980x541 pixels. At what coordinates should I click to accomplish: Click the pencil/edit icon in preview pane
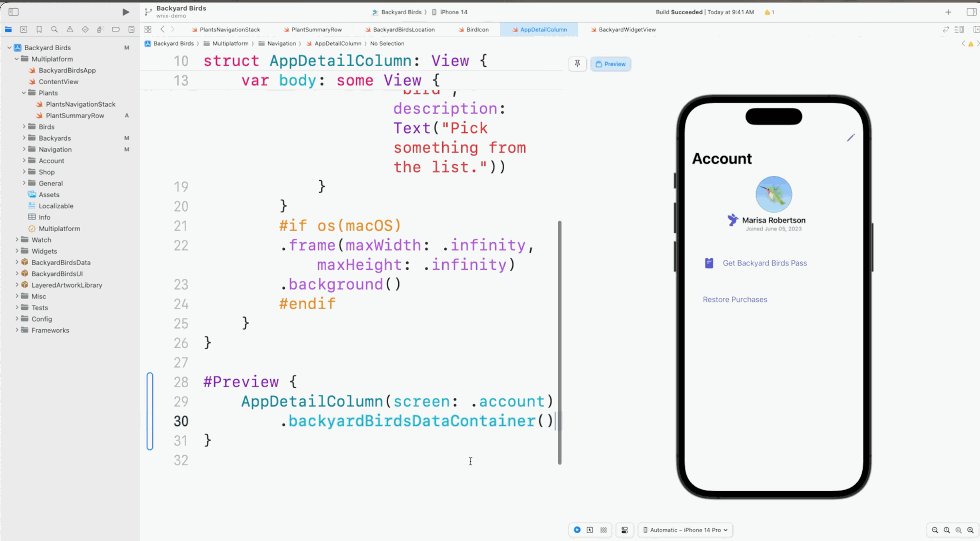coord(850,138)
